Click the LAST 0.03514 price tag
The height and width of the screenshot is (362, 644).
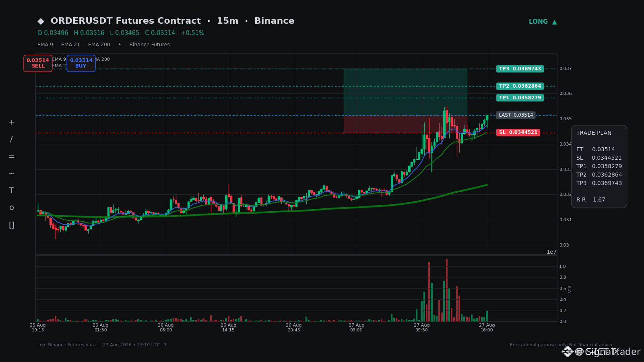point(516,115)
